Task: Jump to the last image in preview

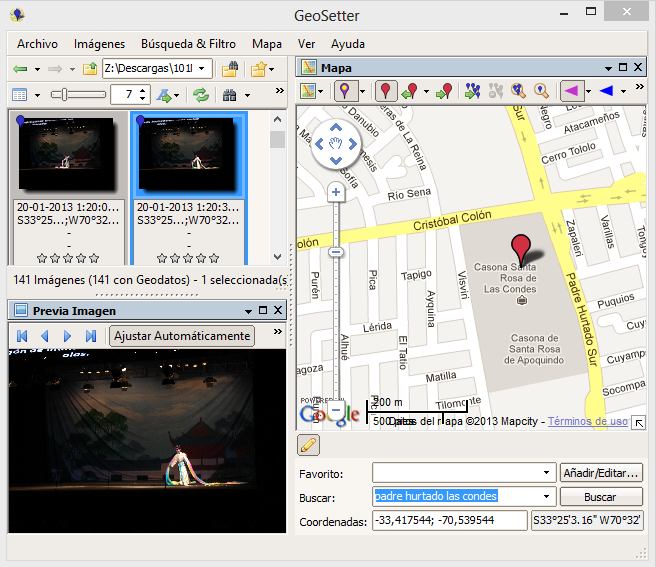Action: pos(91,336)
